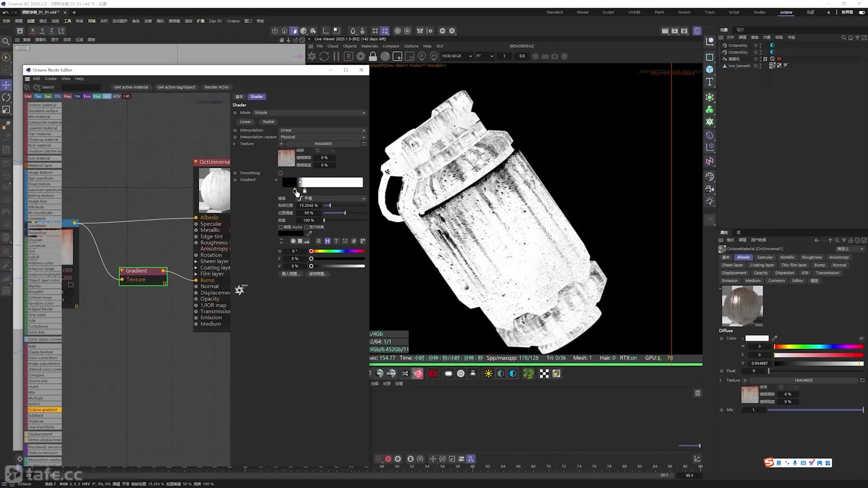Switch to the Bump tab
This screenshot has width=868, height=488.
pyautogui.click(x=819, y=265)
